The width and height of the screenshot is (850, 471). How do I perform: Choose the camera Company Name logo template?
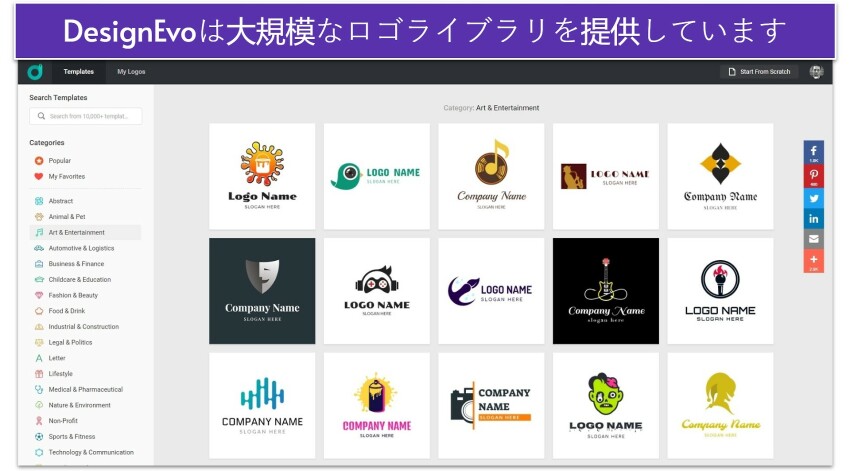click(x=491, y=404)
